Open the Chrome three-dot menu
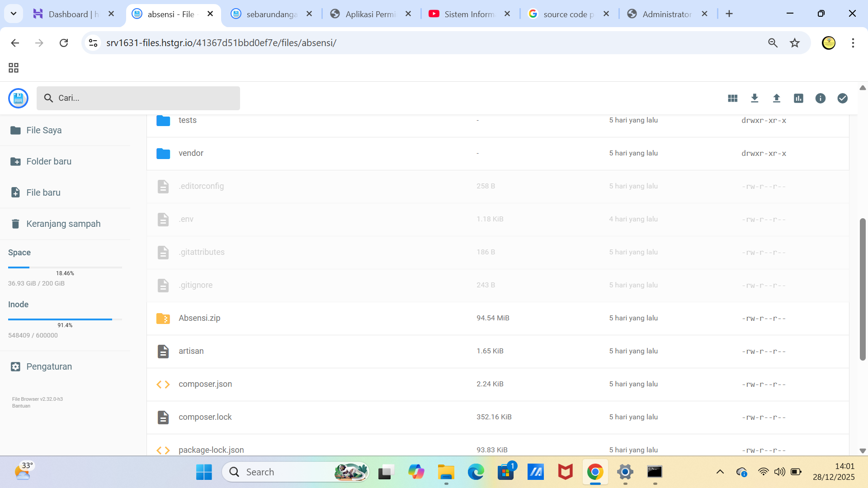 [x=853, y=43]
